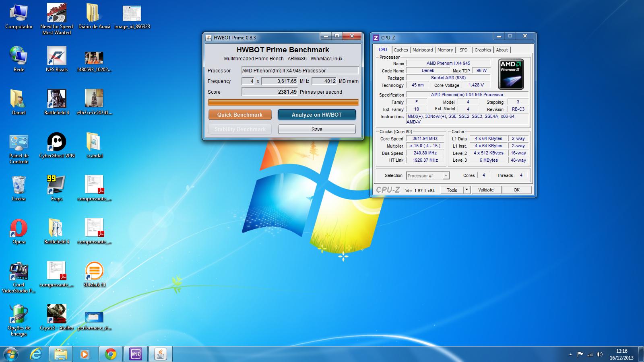Switch to the Mainboard tab in CPU-Z
Viewport: 644px width, 362px height.
423,50
